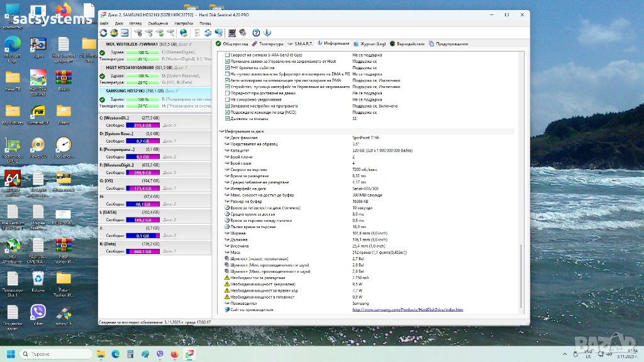Toggle the PHY event counters checkbox
The height and width of the screenshot is (362, 644).
(x=227, y=67)
